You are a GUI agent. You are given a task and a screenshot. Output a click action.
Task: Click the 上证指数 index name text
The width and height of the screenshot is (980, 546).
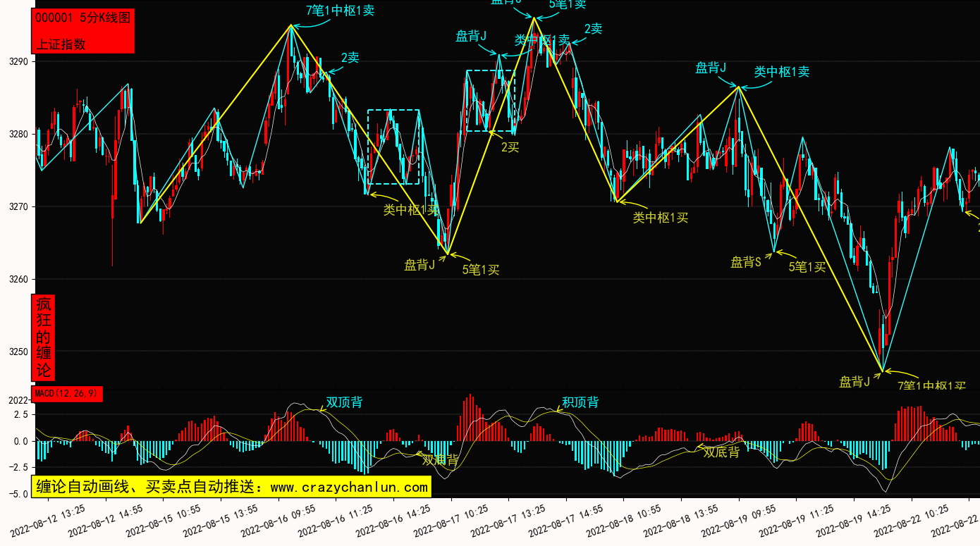click(x=61, y=44)
